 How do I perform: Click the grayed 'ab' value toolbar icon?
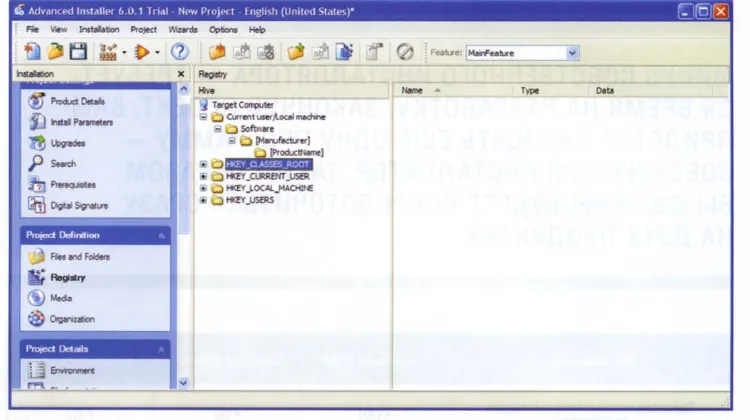pyautogui.click(x=320, y=52)
